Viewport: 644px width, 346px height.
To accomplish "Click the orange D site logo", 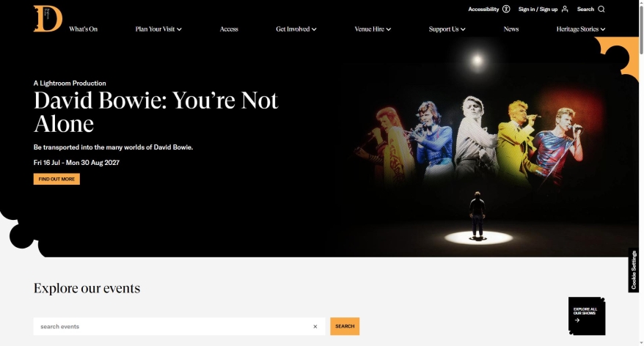I will [x=48, y=18].
